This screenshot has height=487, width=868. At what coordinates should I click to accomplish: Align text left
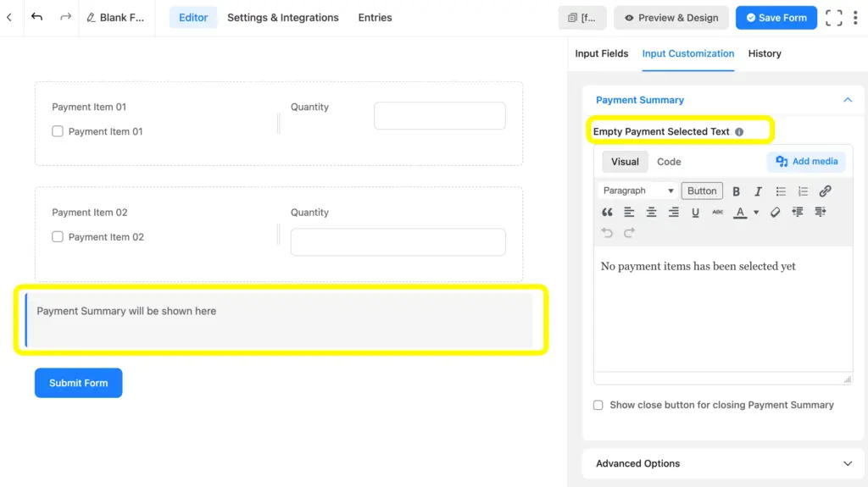[629, 212]
